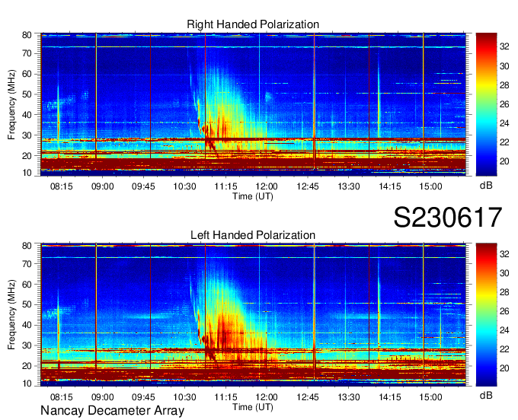Click the "12:45" tick of Right Handed plot
Image resolution: width=518 pixels, height=420 pixels.
[x=308, y=186]
